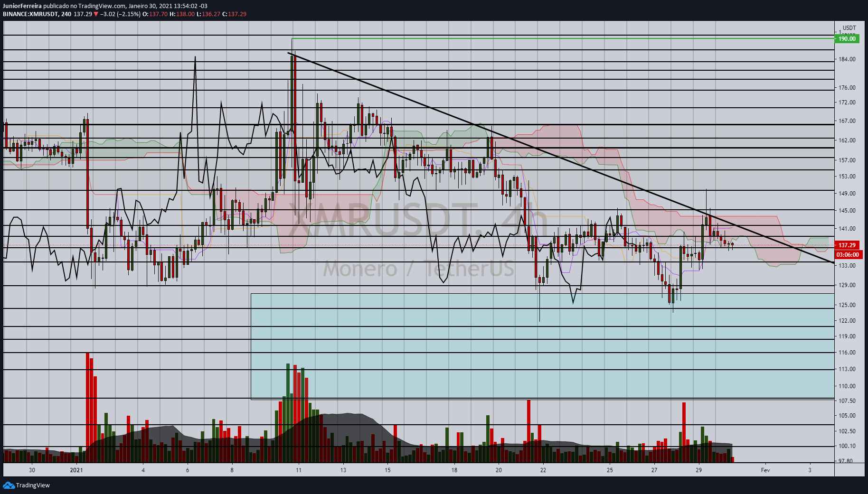Click the 116.00 price axis label
868x494 pixels.
click(x=847, y=353)
